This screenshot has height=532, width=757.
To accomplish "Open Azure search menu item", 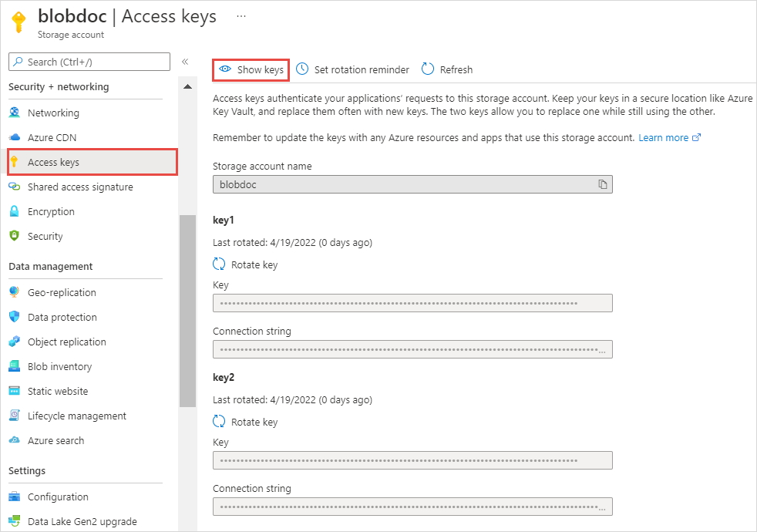I will (56, 440).
